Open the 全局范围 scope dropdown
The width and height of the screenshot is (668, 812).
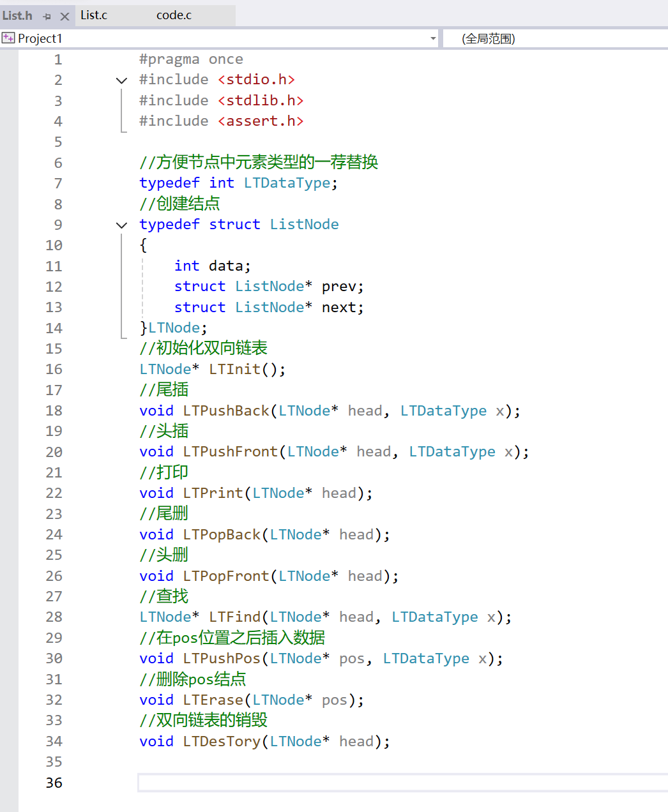pyautogui.click(x=554, y=38)
